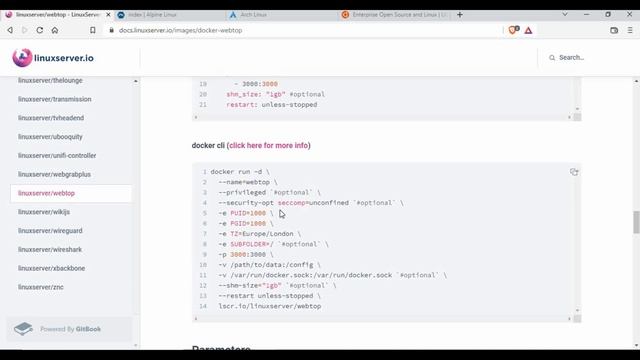Viewport: 640px width, 360px height.
Task: Open linuxserver/xbackbone in sidebar
Action: (x=51, y=268)
